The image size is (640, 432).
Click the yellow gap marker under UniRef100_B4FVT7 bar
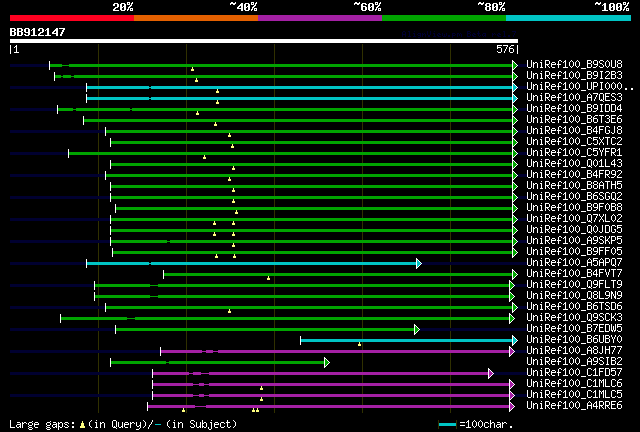point(268,278)
